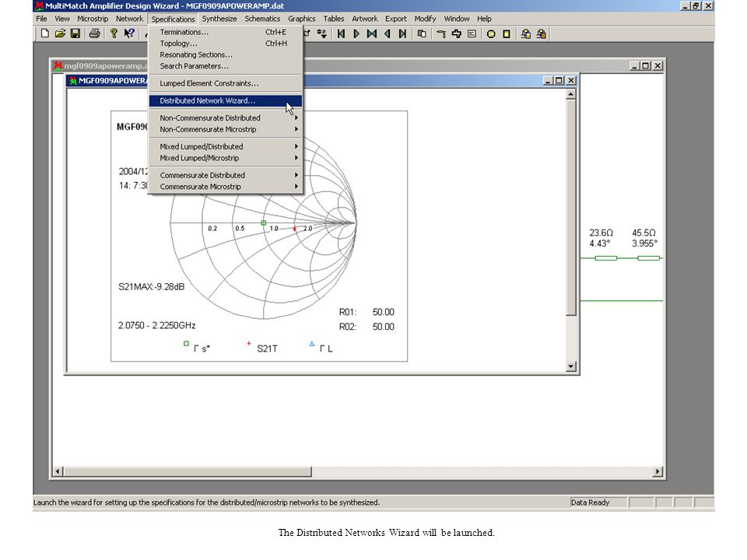Click the Smith chart window vertical scrollbar thumb
The image size is (747, 560).
point(570,207)
